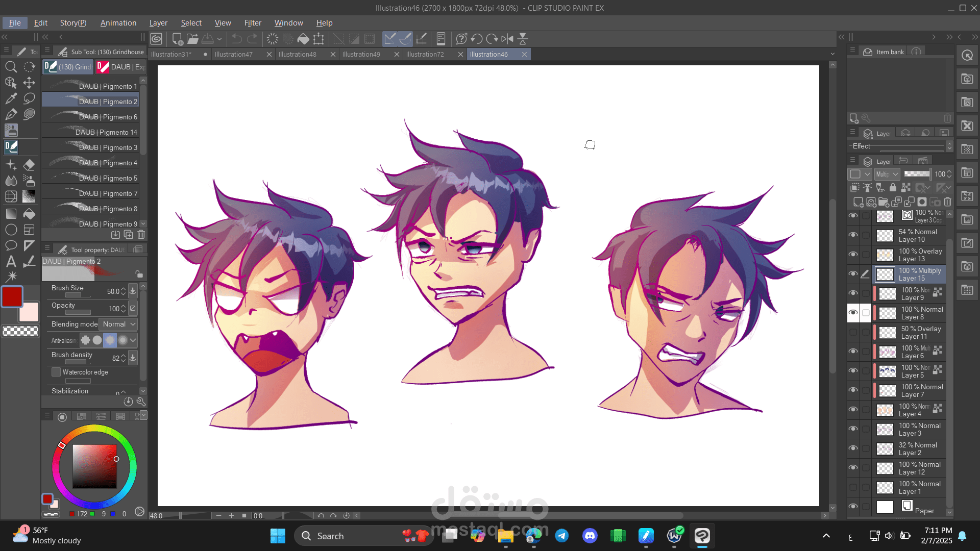This screenshot has width=980, height=551.
Task: Pick the Lasso selection tool
Action: (x=29, y=98)
